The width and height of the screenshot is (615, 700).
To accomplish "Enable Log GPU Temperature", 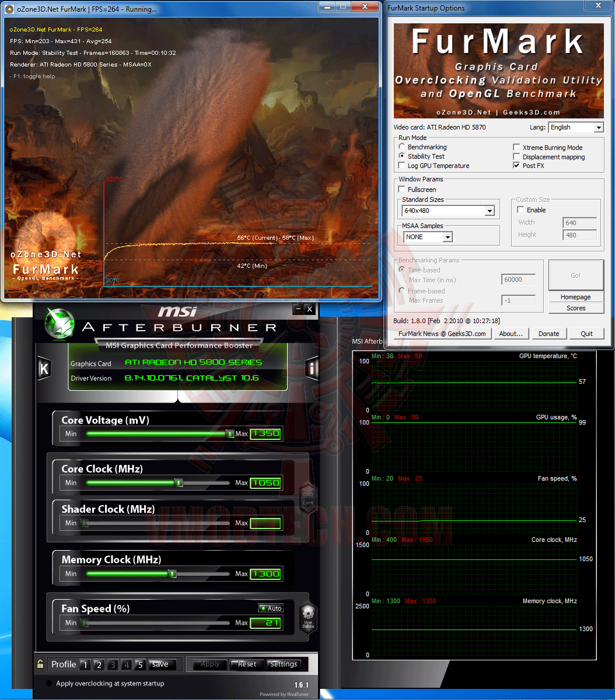I will pos(402,166).
